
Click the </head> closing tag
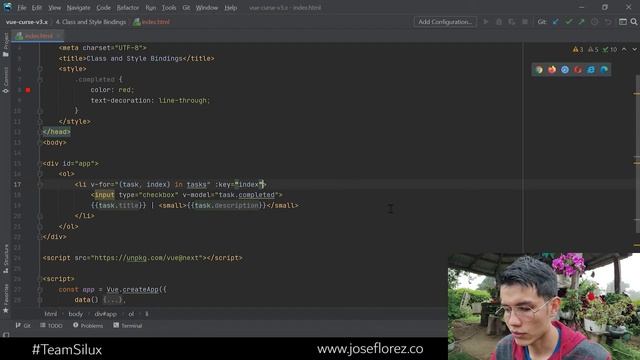[x=56, y=132]
